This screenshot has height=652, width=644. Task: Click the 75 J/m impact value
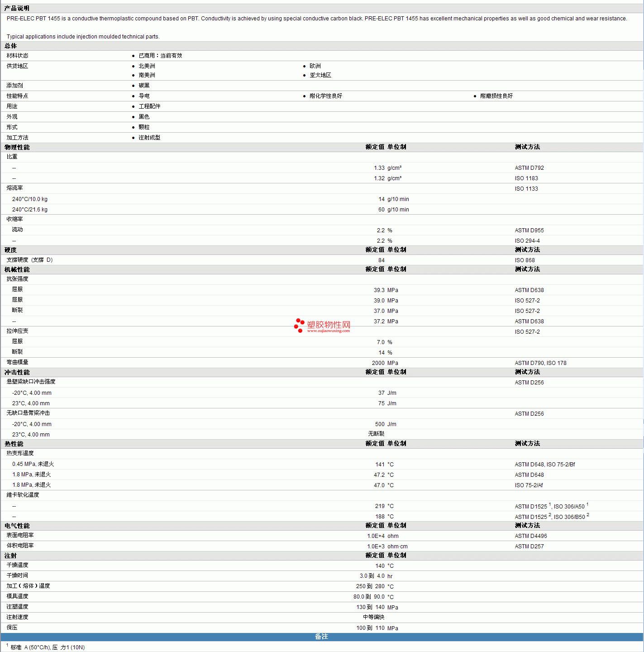tap(387, 403)
